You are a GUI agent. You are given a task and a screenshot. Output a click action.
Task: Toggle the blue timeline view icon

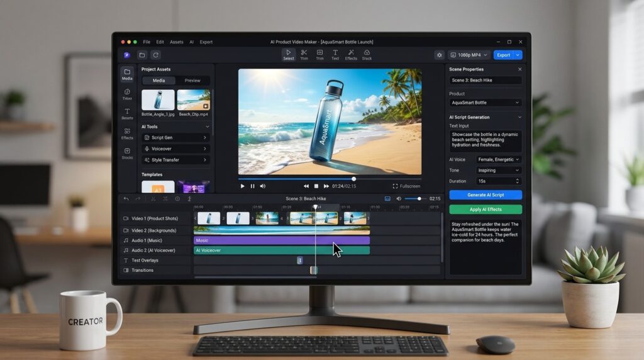[387, 198]
